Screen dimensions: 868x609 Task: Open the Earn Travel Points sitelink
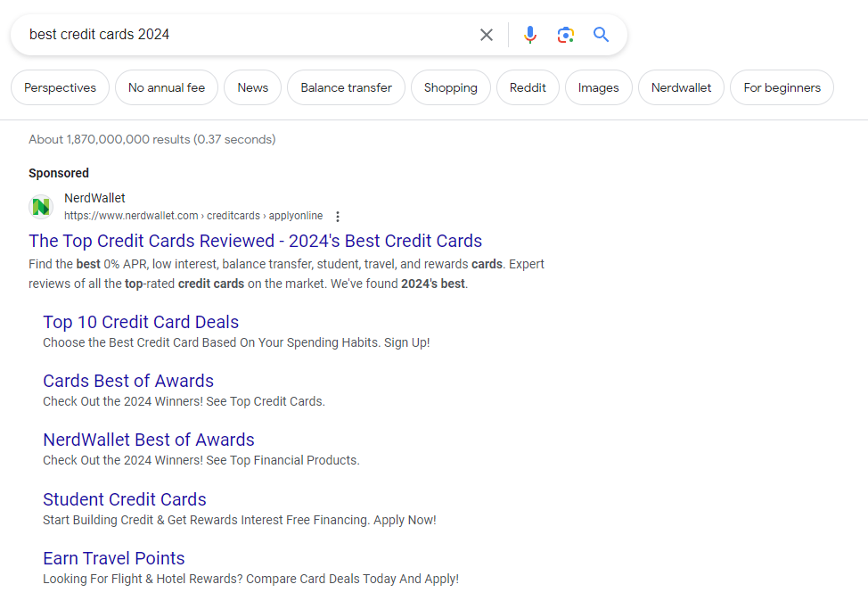pyautogui.click(x=114, y=558)
